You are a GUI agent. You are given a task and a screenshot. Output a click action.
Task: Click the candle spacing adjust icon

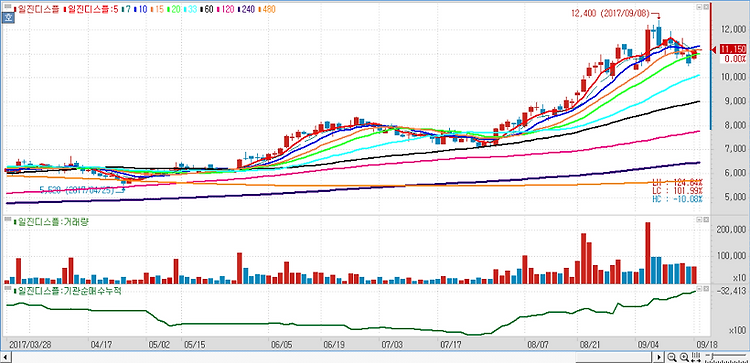[x=696, y=357]
